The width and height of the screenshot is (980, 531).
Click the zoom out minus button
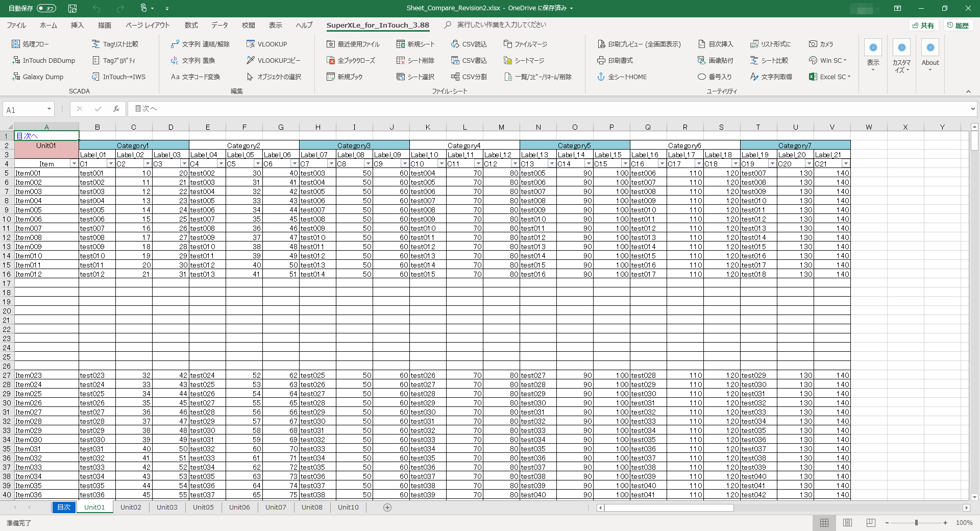click(887, 523)
